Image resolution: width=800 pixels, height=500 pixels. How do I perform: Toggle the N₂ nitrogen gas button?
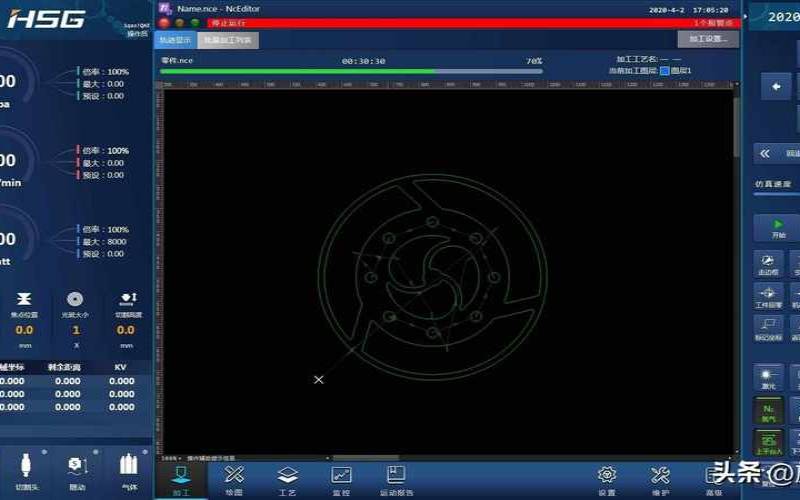click(768, 411)
